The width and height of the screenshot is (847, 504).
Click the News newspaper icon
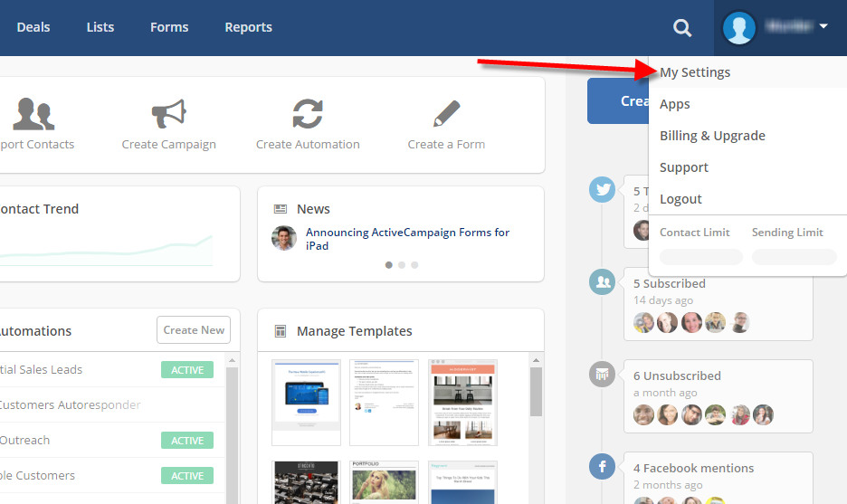coord(281,209)
